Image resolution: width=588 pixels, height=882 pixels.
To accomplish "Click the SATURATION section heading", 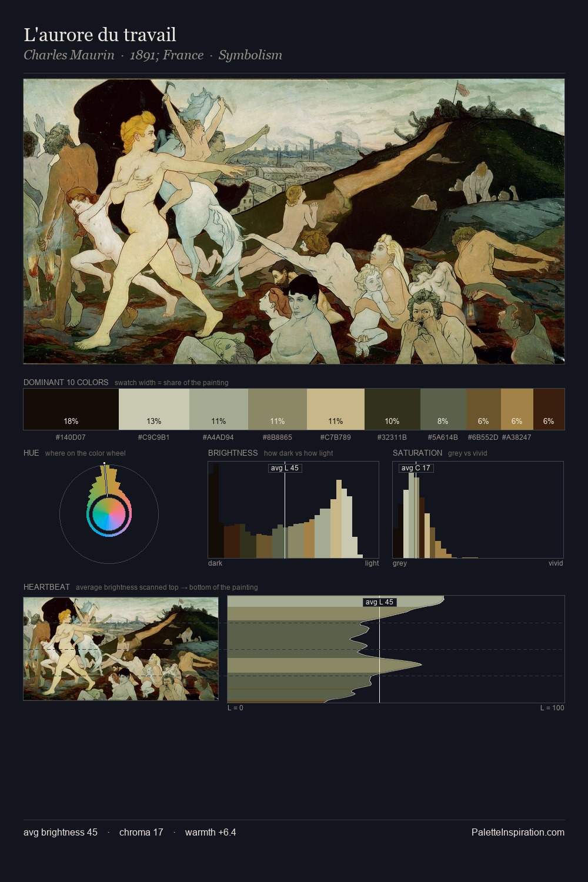I will [417, 453].
